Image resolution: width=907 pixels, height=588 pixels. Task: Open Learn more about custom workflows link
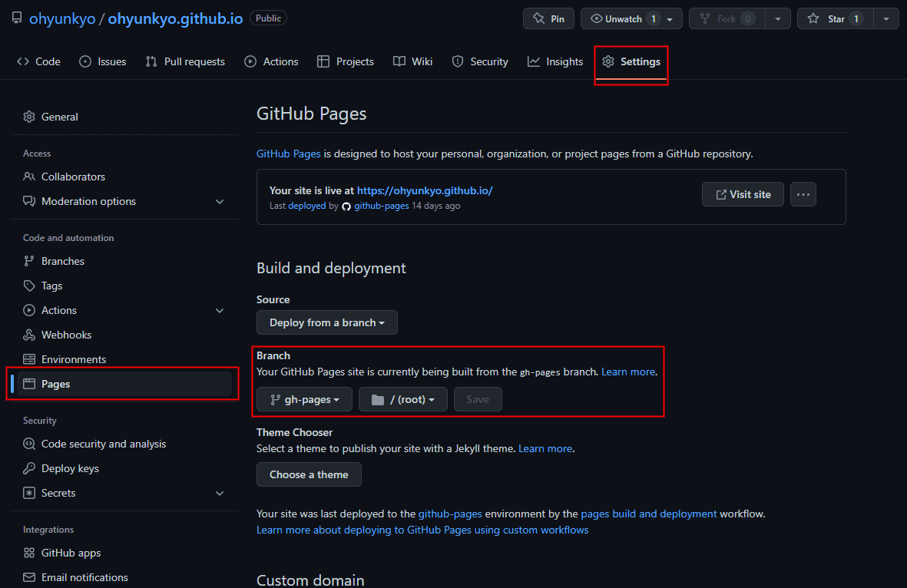[x=422, y=530]
